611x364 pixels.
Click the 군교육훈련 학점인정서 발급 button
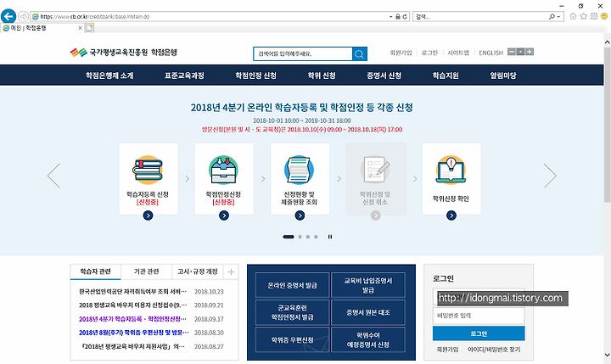coord(292,312)
